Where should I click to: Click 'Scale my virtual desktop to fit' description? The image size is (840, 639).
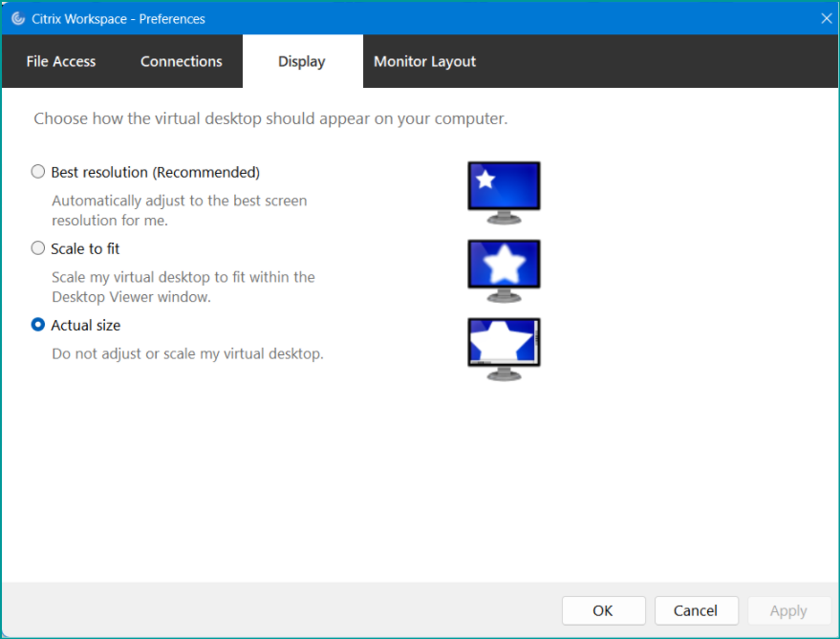(183, 287)
